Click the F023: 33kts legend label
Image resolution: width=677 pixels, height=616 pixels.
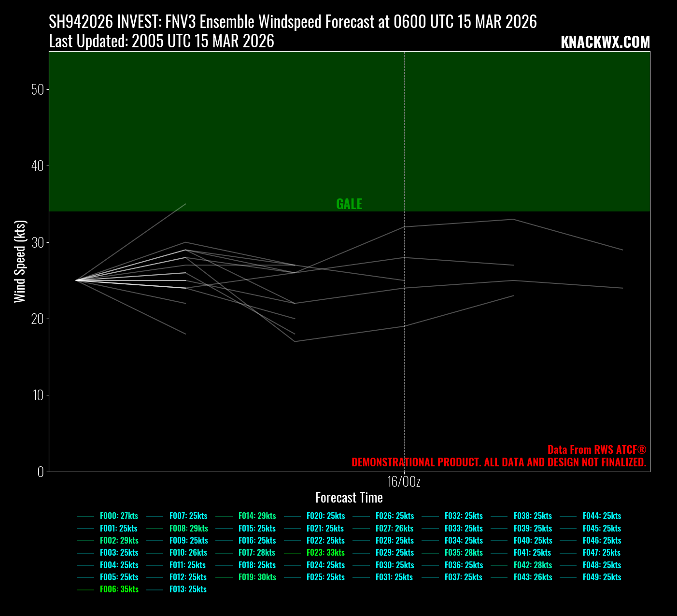click(x=325, y=553)
